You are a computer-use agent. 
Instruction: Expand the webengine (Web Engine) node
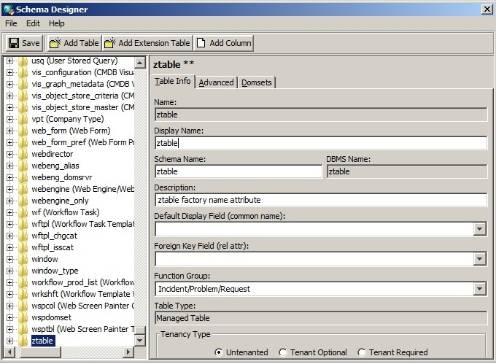pyautogui.click(x=10, y=189)
